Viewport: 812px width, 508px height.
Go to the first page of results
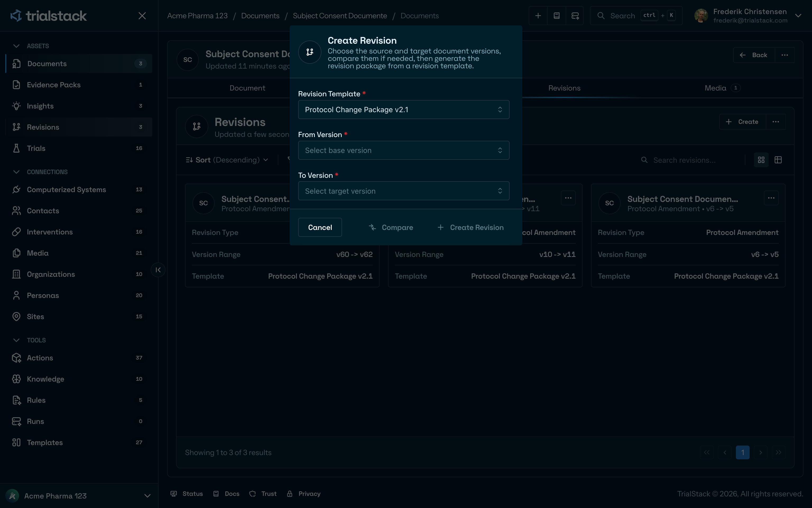coord(707,452)
